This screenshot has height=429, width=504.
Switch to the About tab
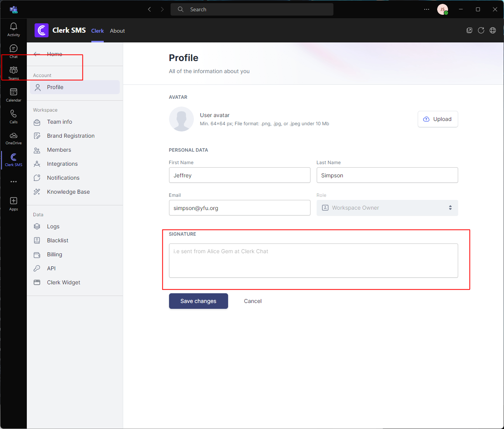coord(117,31)
